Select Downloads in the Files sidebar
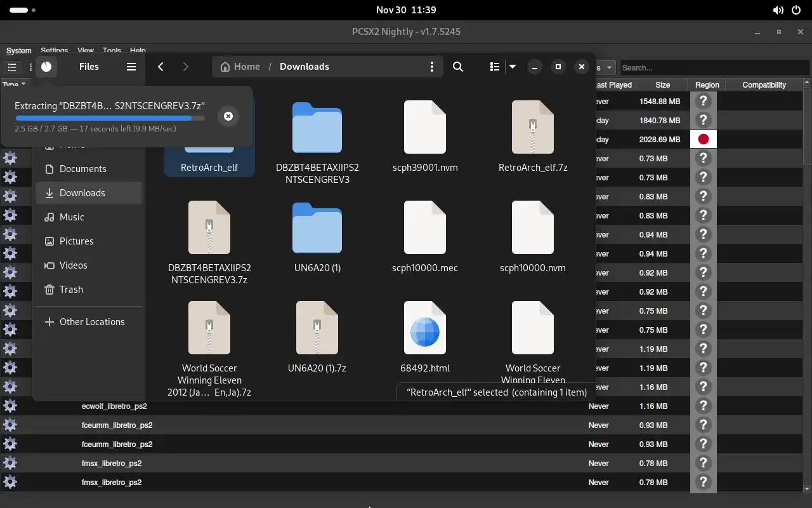Viewport: 812px width, 508px height. point(89,193)
